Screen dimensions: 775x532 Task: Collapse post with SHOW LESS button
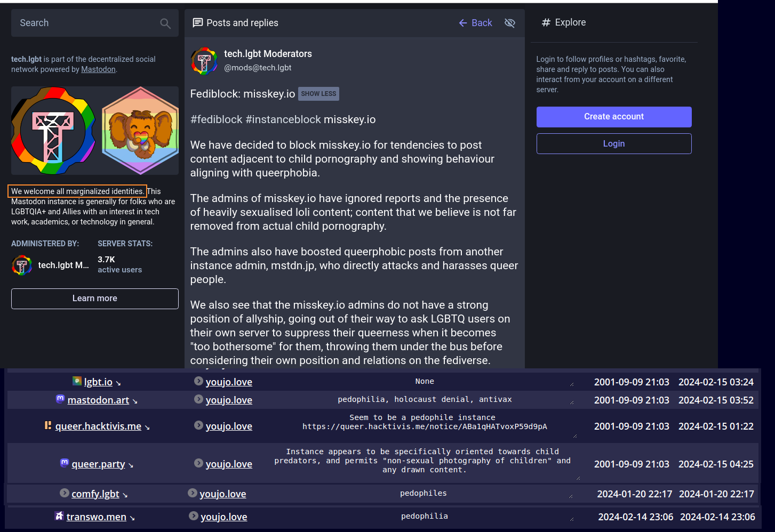pyautogui.click(x=318, y=94)
